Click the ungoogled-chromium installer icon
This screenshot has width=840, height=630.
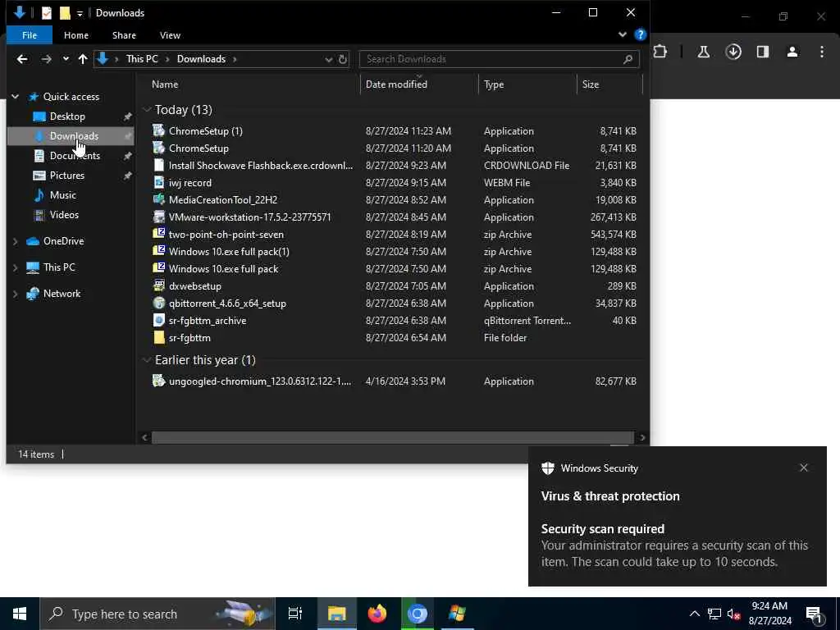tap(158, 381)
